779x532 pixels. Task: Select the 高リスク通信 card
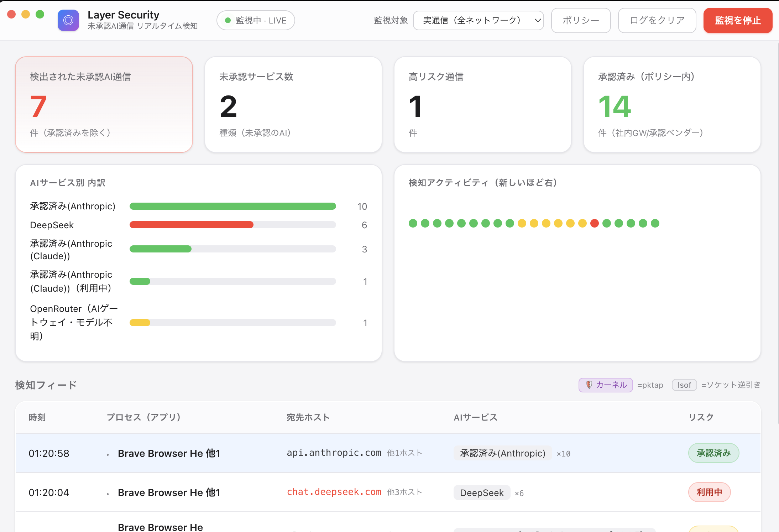pyautogui.click(x=483, y=104)
